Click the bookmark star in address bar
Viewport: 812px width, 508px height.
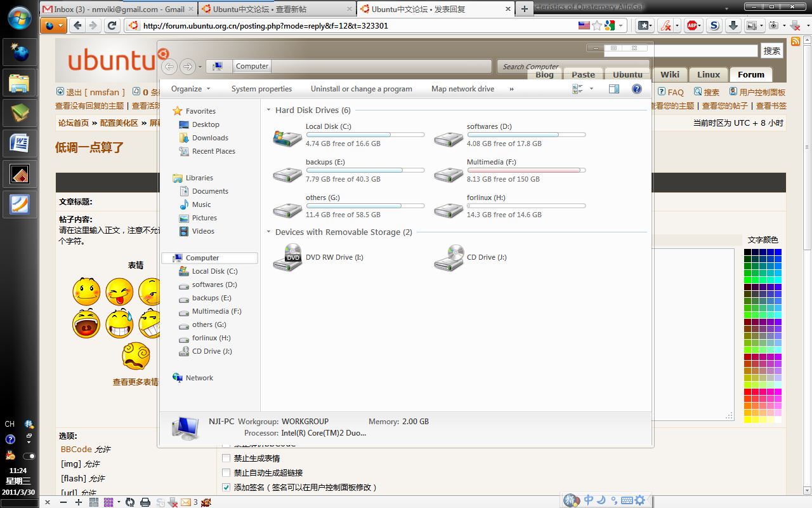(597, 25)
